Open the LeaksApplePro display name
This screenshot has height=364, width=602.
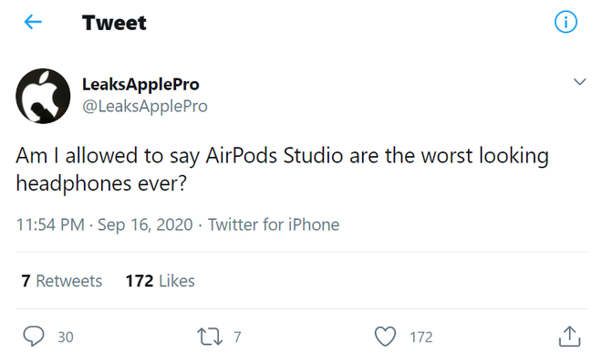pyautogui.click(x=140, y=85)
